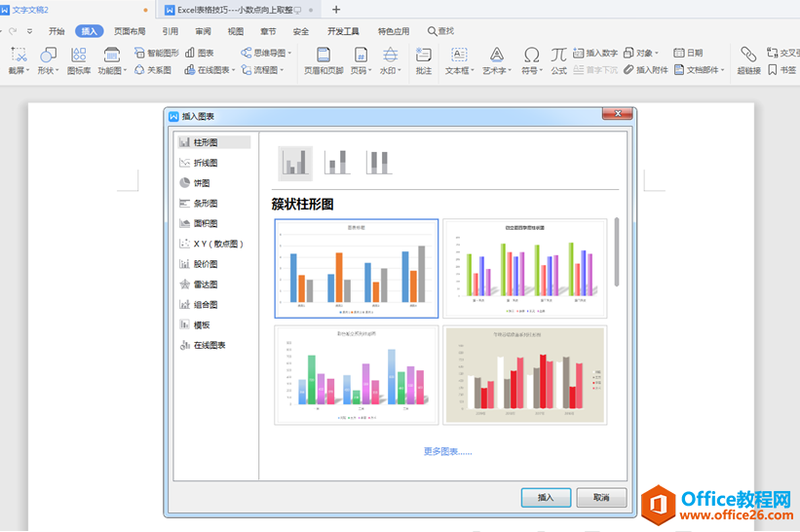
Task: Expand the 文档部件 document parts dropdown
Action: (722, 70)
